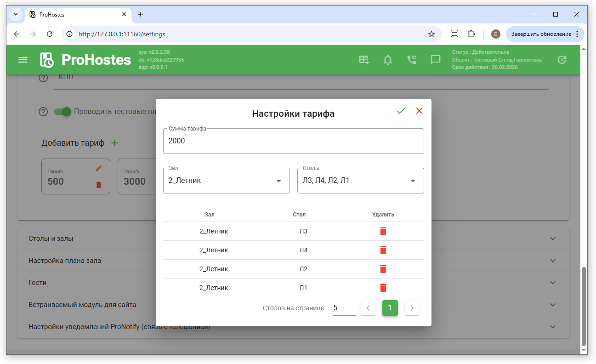Image resolution: width=596 pixels, height=364 pixels.
Task: Remove the Л2 table entry
Action: click(383, 269)
